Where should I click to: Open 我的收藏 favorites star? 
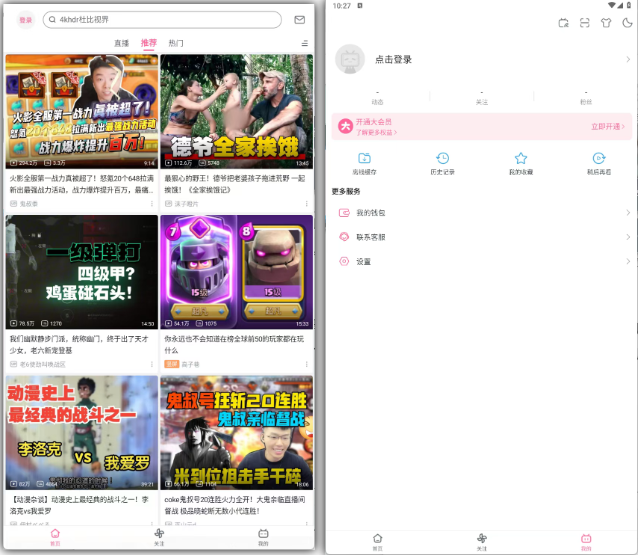click(520, 163)
